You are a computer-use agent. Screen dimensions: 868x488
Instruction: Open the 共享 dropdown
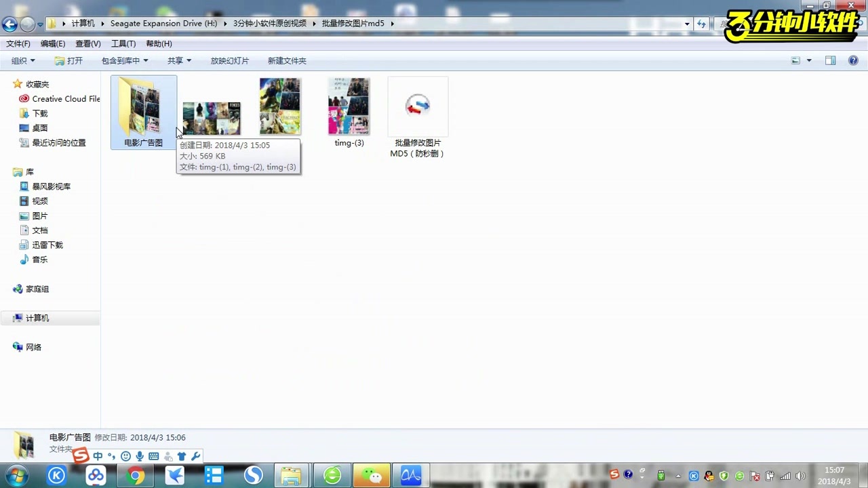(x=180, y=61)
